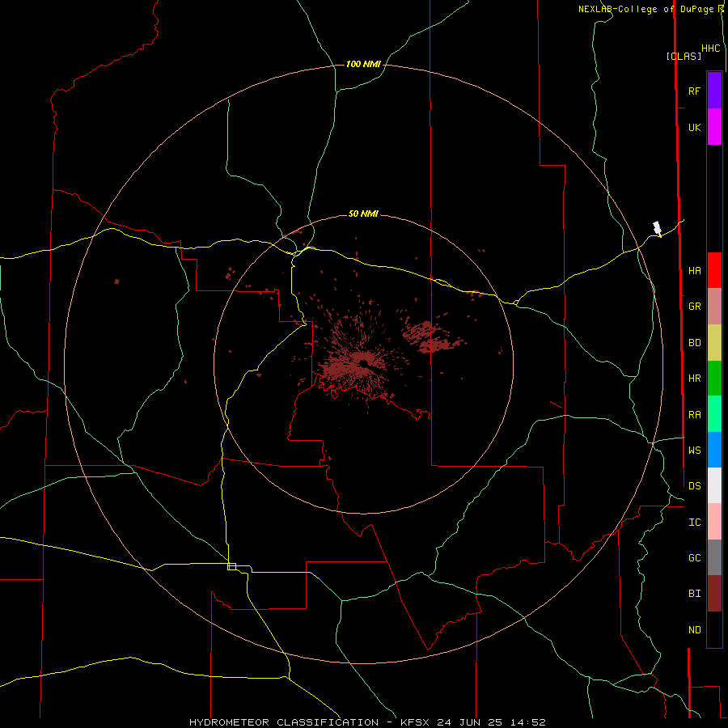Click the WS legend label
728x728 pixels.
pyautogui.click(x=694, y=451)
